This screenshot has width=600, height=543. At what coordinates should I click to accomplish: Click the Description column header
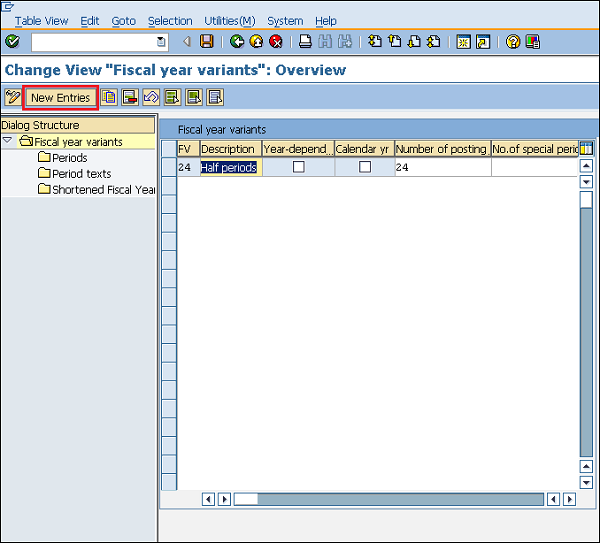(228, 149)
